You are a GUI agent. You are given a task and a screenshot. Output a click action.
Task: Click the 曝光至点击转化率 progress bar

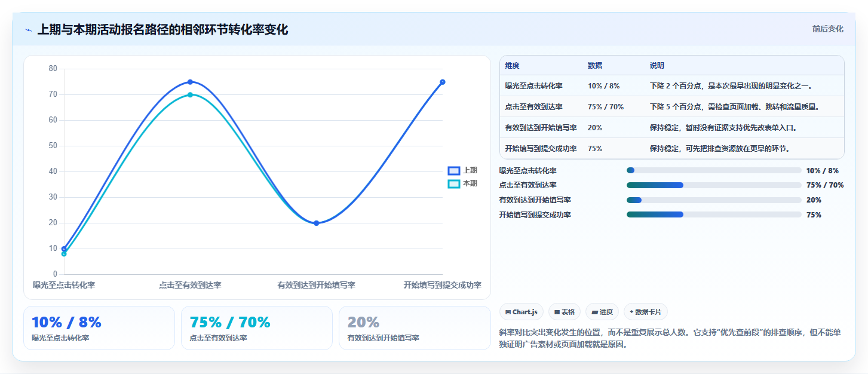[714, 170]
